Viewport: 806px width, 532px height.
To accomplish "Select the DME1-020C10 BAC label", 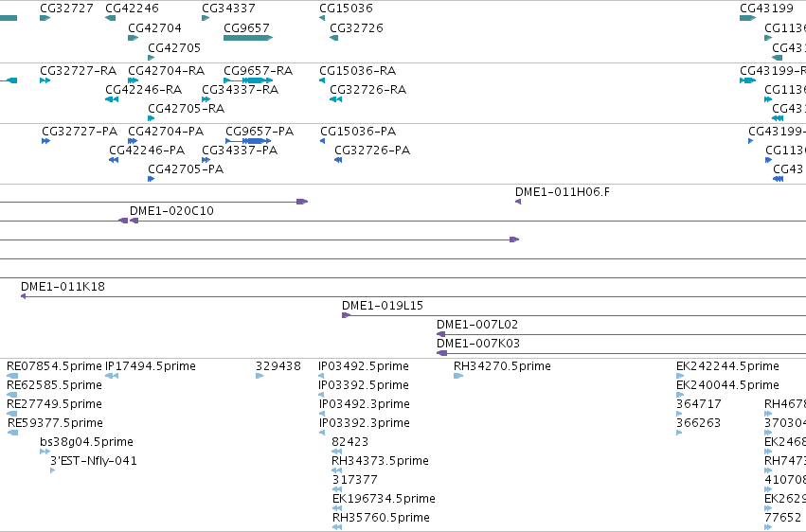I will pyautogui.click(x=171, y=211).
